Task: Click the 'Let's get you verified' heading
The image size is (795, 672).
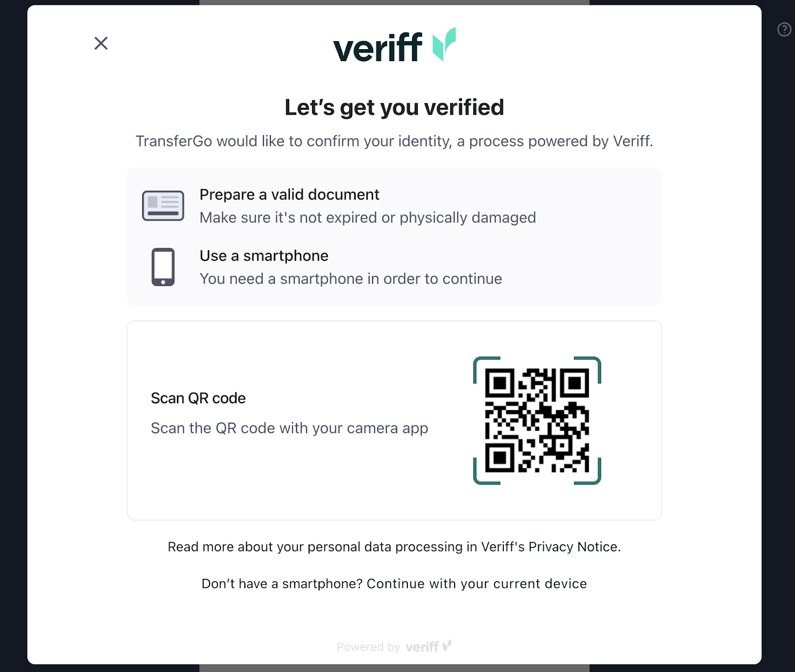Action: click(395, 108)
